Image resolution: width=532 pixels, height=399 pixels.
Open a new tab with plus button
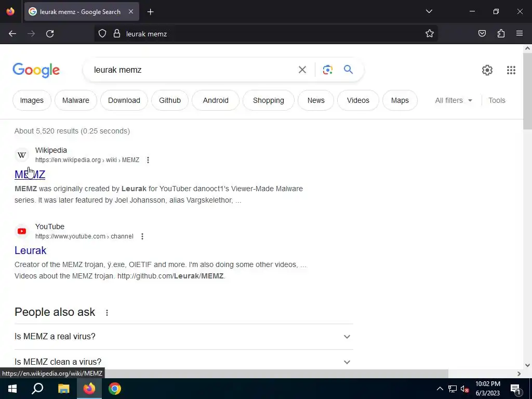[x=150, y=12]
